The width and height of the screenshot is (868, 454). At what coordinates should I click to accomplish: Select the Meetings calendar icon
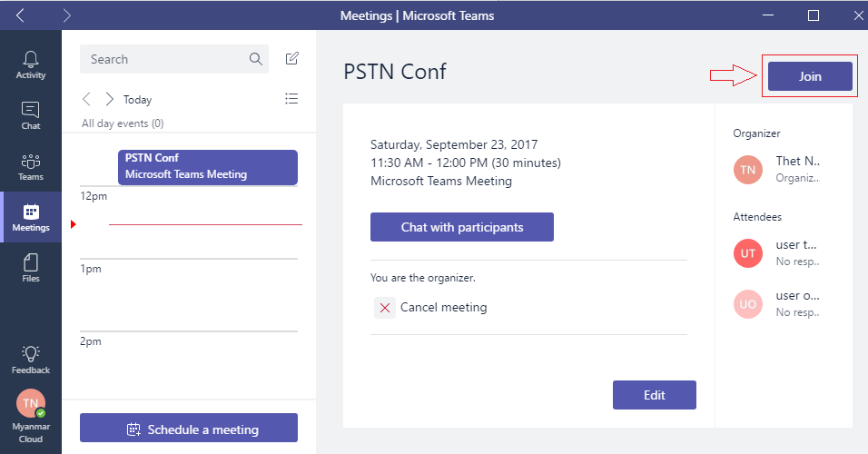(31, 212)
